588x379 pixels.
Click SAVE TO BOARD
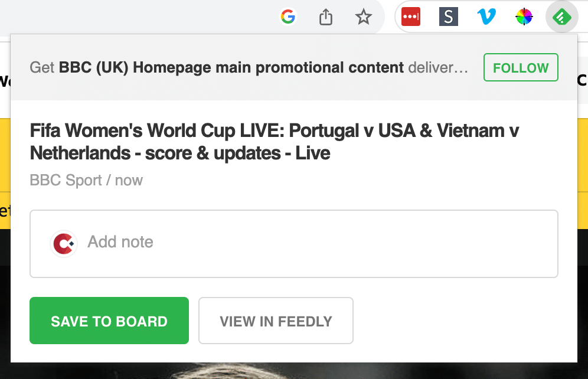pyautogui.click(x=109, y=321)
